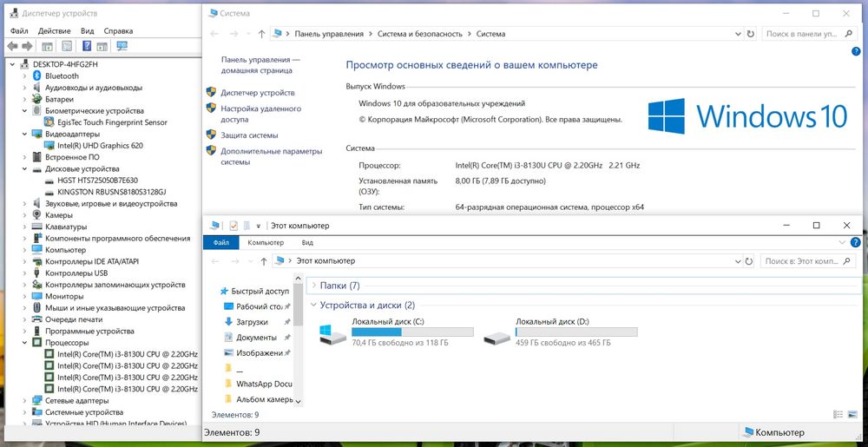Screen dimensions: 868x447
Task: Select the DESKTOP-4HFG2FH root node
Action: pyautogui.click(x=65, y=64)
